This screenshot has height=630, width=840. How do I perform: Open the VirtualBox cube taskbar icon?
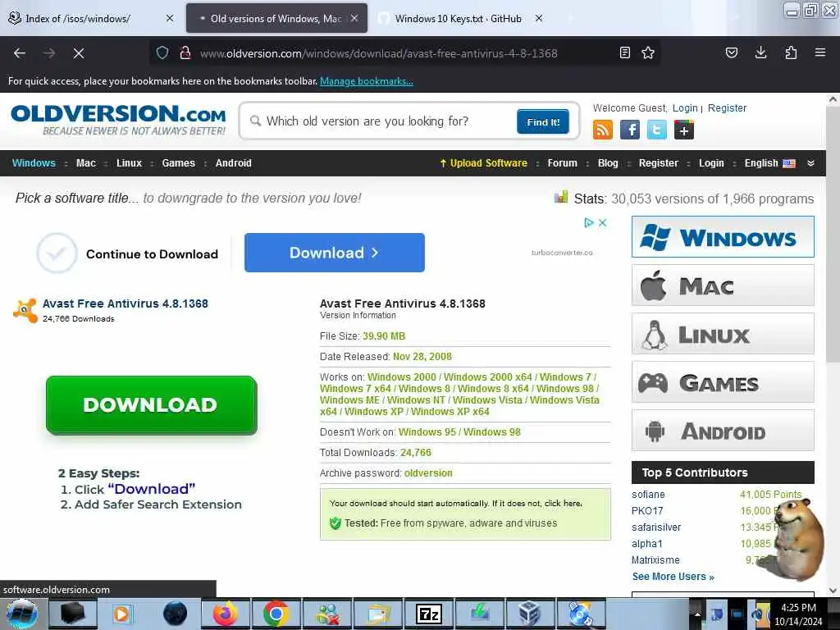pyautogui.click(x=530, y=614)
